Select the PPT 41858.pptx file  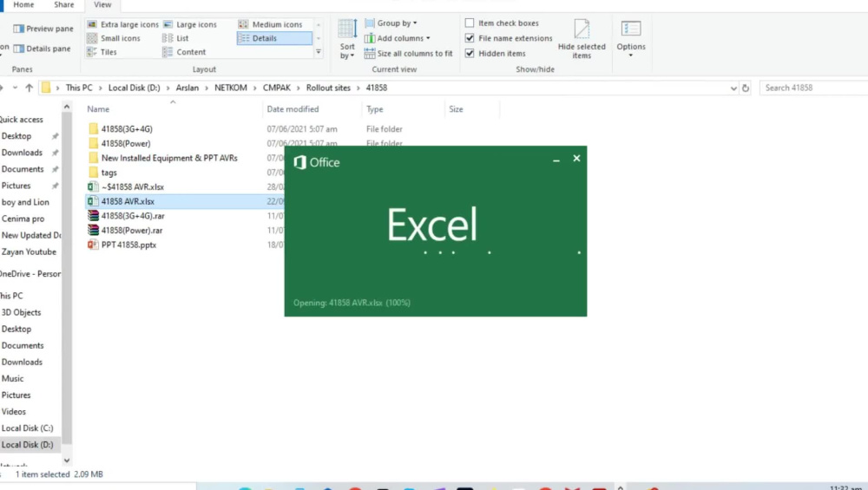coord(128,245)
